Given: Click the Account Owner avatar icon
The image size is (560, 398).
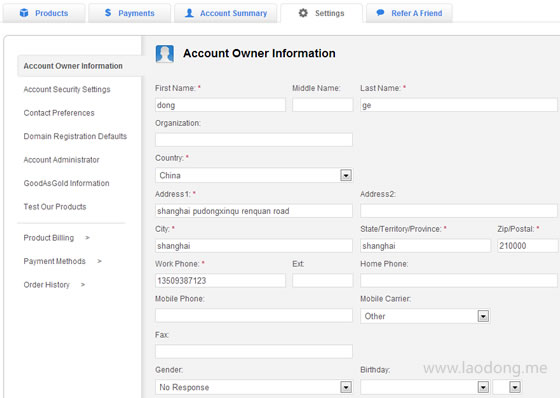Looking at the screenshot, I should pyautogui.click(x=165, y=54).
